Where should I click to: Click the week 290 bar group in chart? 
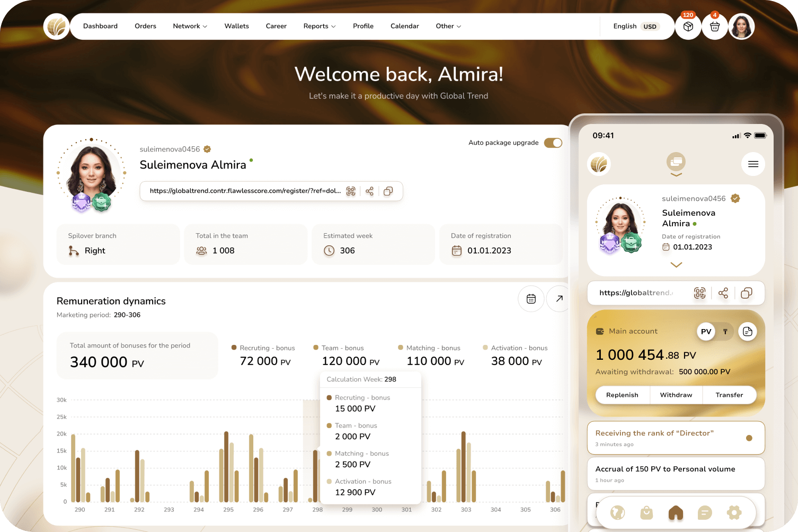tap(81, 468)
